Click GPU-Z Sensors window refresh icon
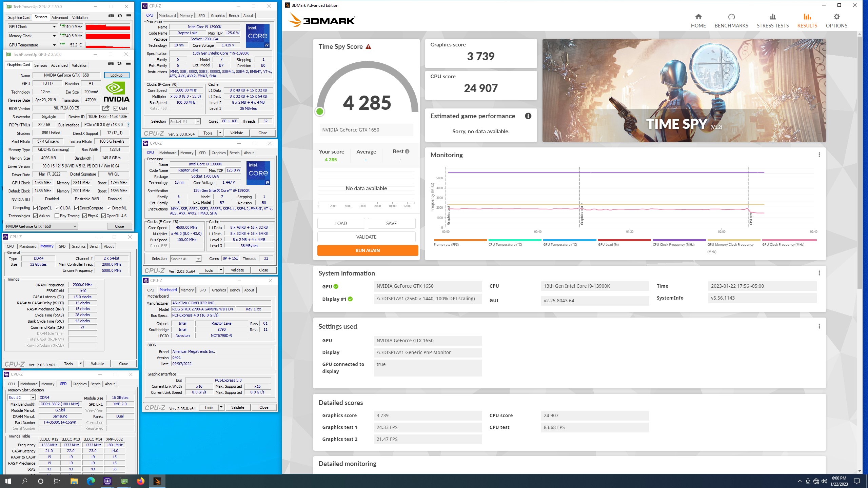This screenshot has height=488, width=868. tap(120, 16)
